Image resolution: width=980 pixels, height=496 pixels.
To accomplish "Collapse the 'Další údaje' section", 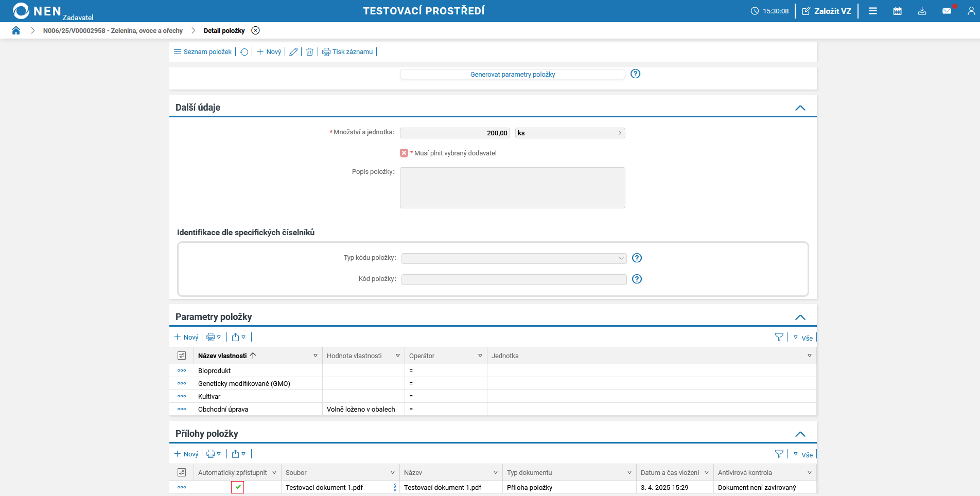I will (800, 108).
